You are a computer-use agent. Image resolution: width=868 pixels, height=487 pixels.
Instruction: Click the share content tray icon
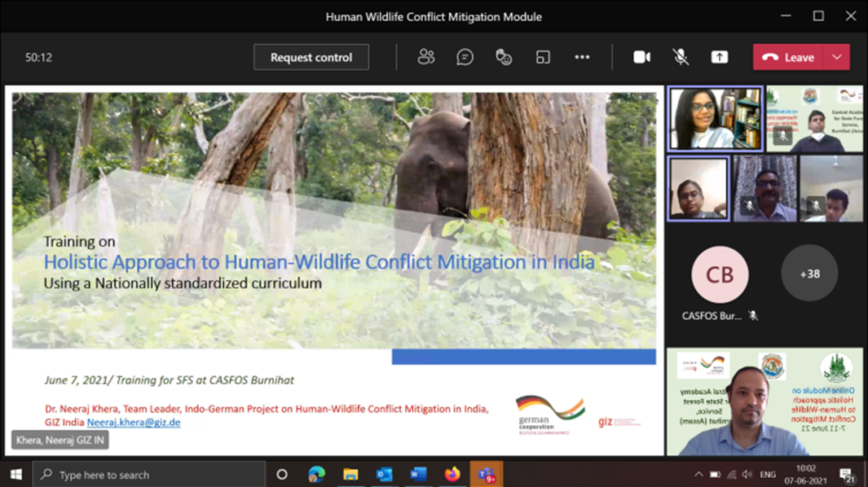point(719,57)
